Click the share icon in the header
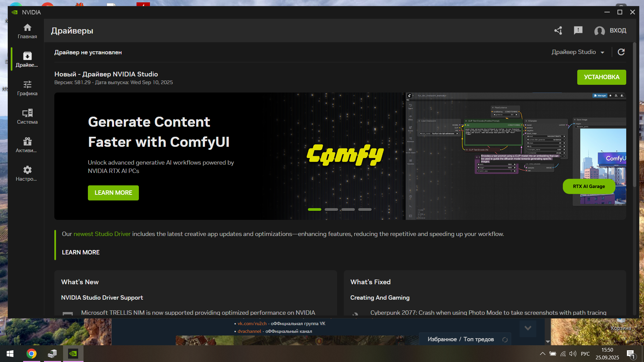This screenshot has height=362, width=644. click(x=558, y=31)
